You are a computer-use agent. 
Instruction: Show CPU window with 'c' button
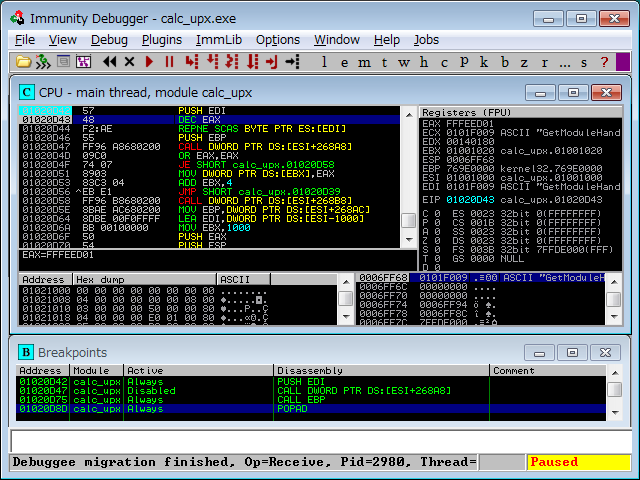444,62
